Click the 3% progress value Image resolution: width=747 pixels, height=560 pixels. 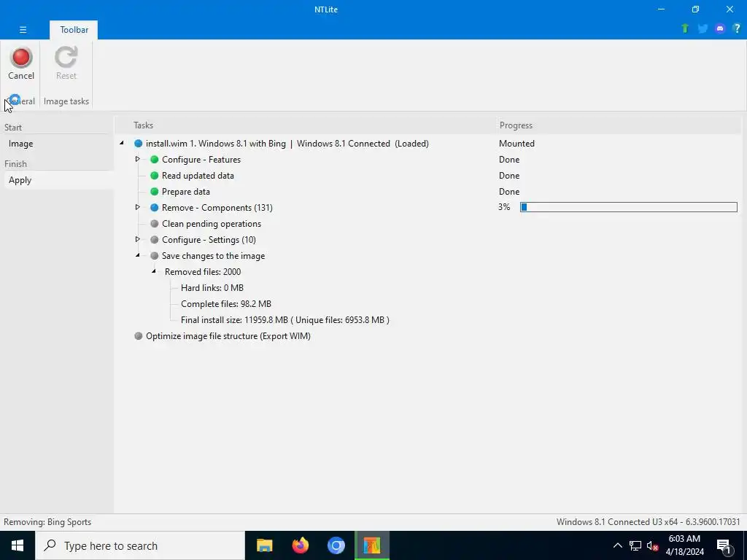pos(504,207)
